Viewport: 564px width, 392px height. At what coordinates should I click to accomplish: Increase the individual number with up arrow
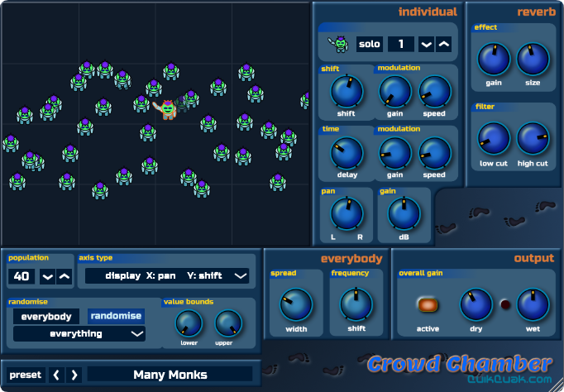(x=444, y=44)
